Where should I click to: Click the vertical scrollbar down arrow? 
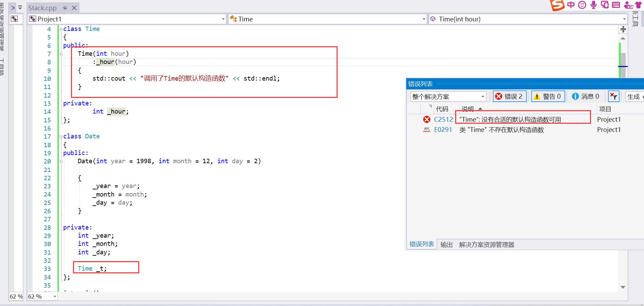(623, 287)
